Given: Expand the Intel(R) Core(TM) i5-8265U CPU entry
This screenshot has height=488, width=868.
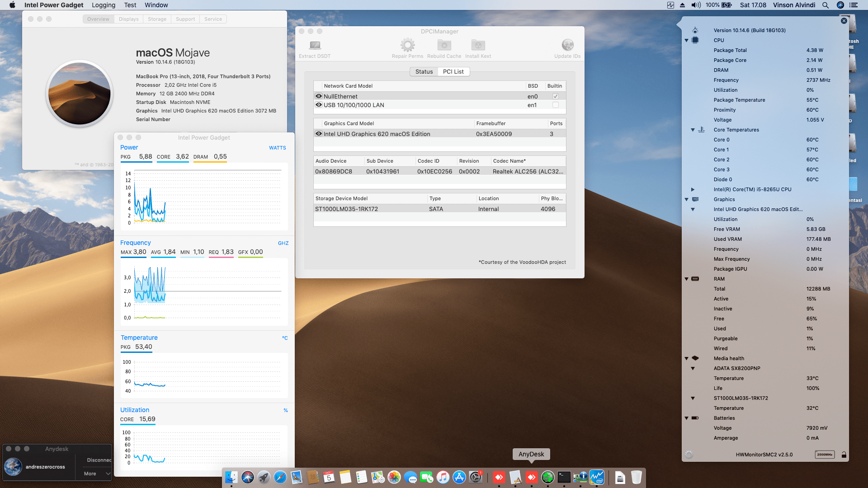Looking at the screenshot, I should click(693, 189).
